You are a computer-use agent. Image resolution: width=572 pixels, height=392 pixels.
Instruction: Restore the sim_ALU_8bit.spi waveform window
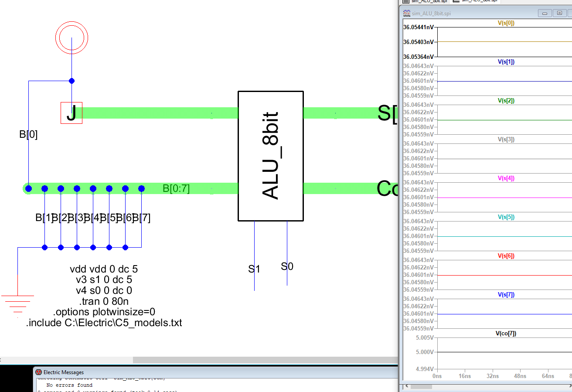[559, 13]
